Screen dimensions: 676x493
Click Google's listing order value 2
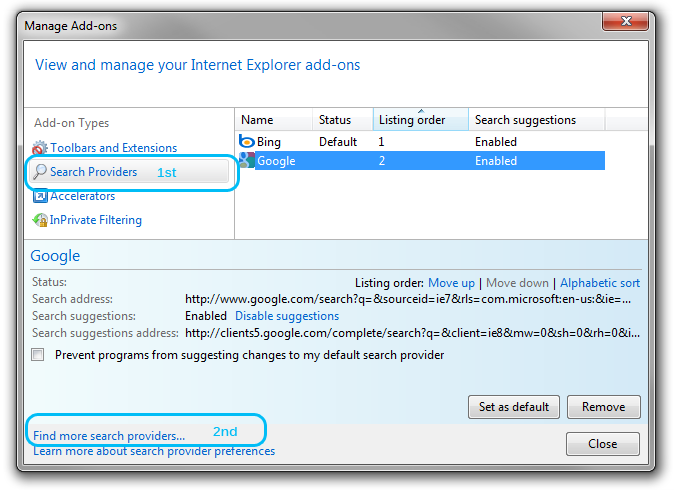(382, 161)
